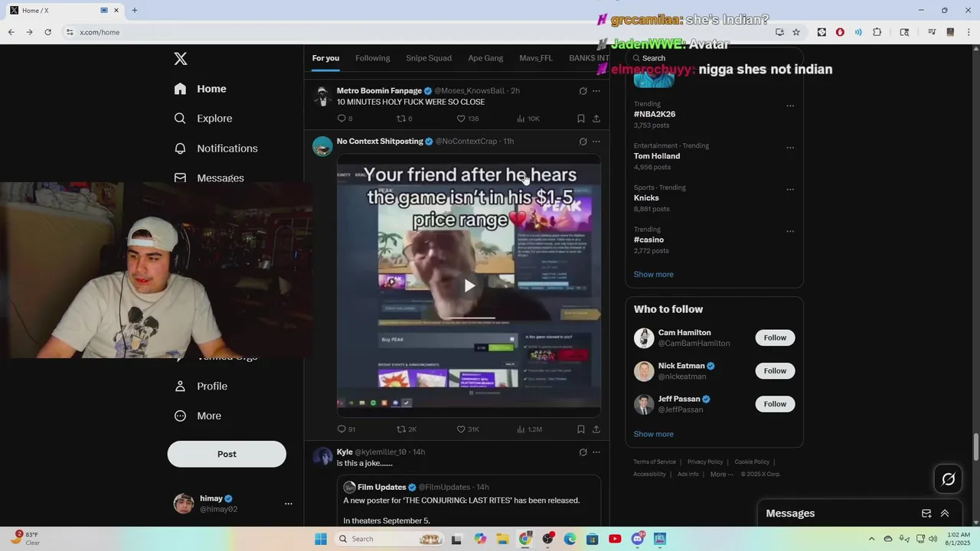Click the X logo in sidebar
980x551 pixels.
pos(180,59)
